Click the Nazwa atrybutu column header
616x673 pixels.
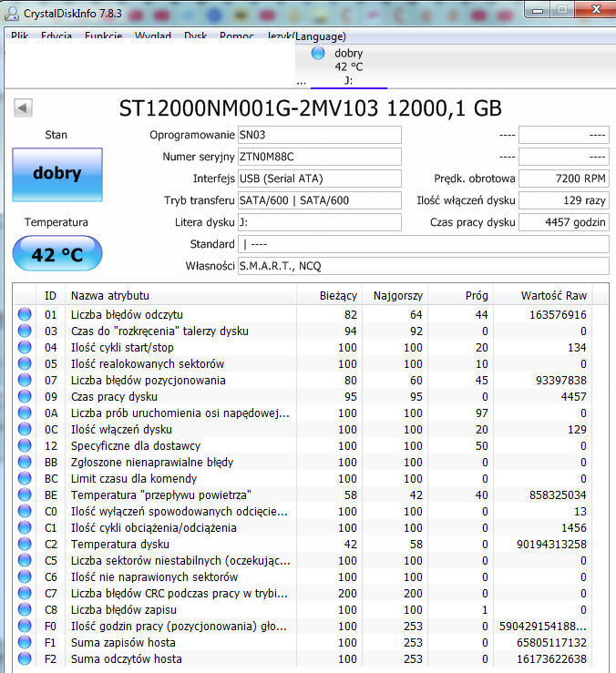[180, 296]
